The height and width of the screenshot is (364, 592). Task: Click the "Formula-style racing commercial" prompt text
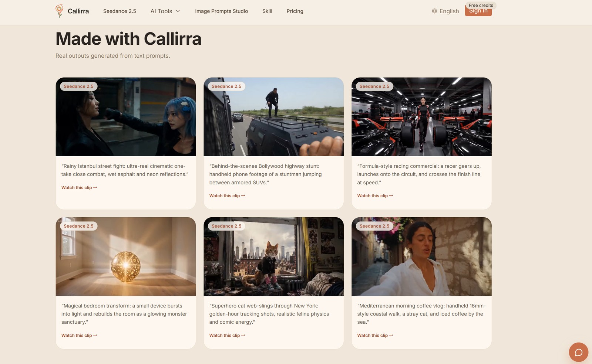419,174
